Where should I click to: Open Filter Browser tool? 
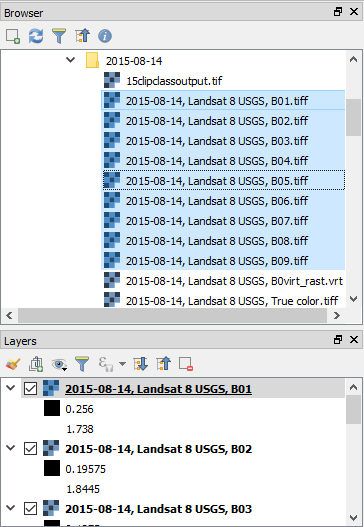[x=59, y=36]
